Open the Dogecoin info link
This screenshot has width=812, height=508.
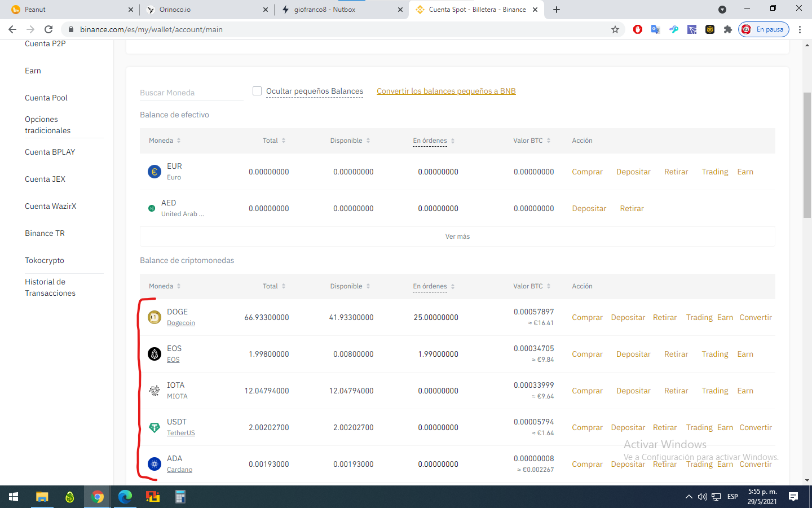pyautogui.click(x=181, y=323)
